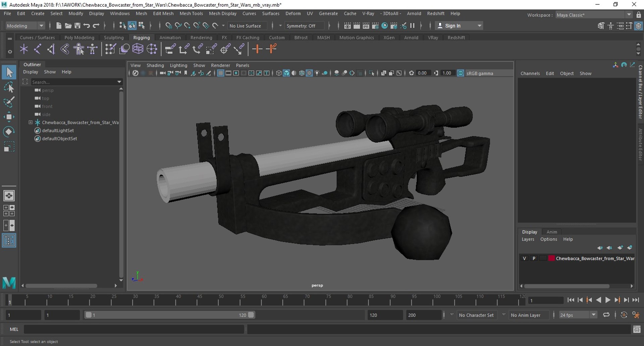This screenshot has width=644, height=346.
Task: Click the Redo arrow icon
Action: click(96, 25)
